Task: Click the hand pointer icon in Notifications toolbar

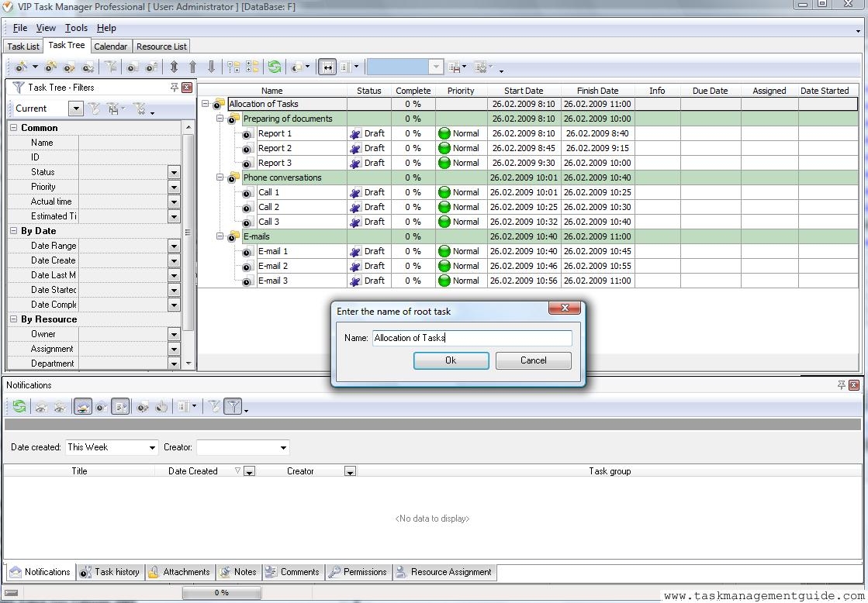Action: point(161,407)
